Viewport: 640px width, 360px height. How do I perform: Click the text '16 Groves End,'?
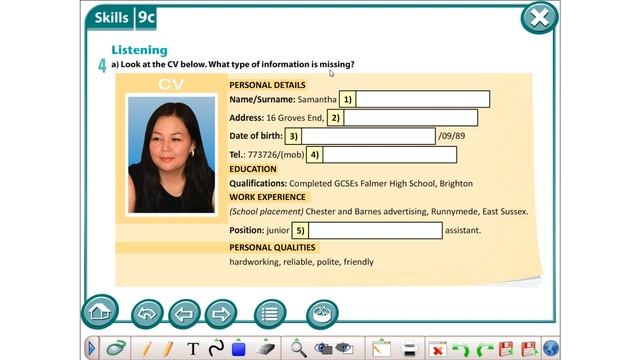(x=295, y=118)
